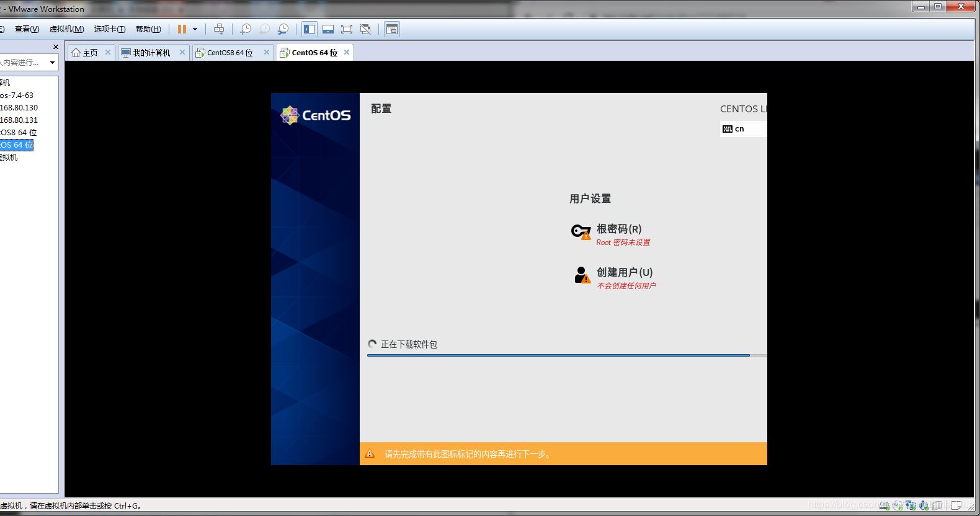Click the pause virtual machine button
980x516 pixels.
tap(182, 29)
